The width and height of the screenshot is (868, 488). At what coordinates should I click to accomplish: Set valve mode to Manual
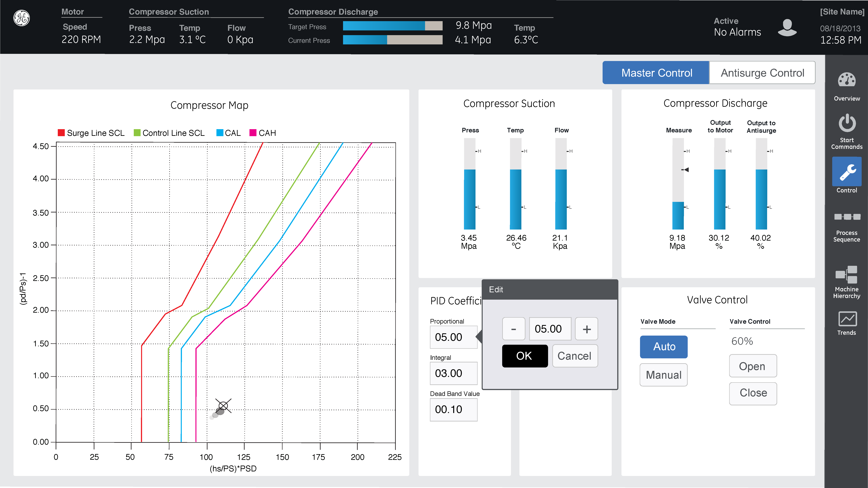664,375
